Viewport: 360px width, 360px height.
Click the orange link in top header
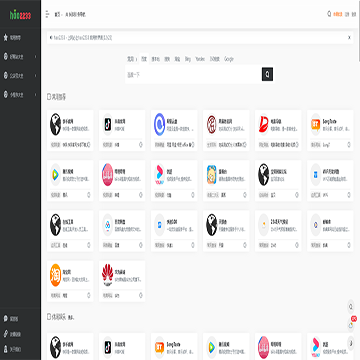pos(338,14)
